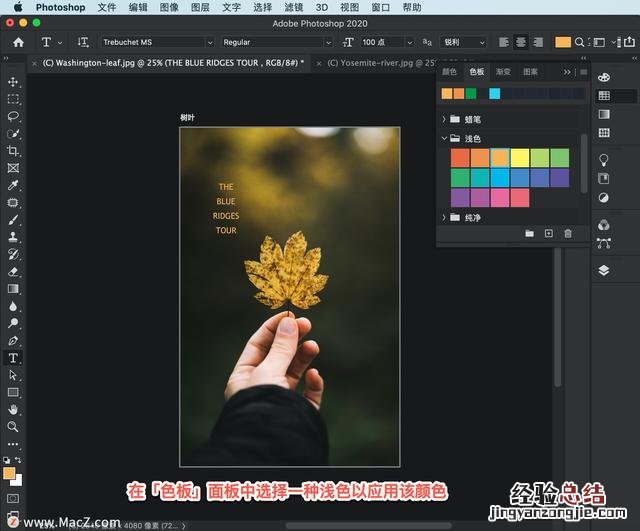Open the 滤镜 menu
The width and height of the screenshot is (640, 531).
pos(293,7)
